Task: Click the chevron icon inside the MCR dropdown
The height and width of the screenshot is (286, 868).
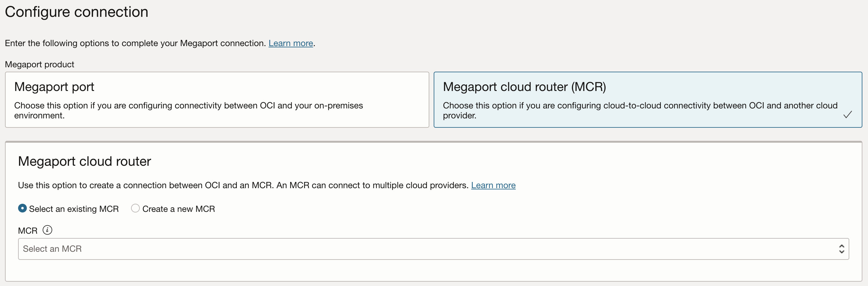Action: (x=842, y=249)
